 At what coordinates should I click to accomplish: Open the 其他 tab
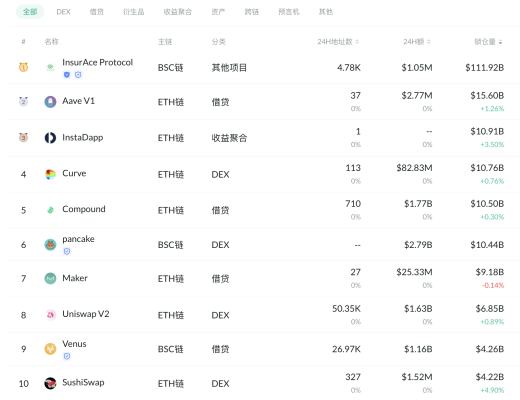[326, 12]
